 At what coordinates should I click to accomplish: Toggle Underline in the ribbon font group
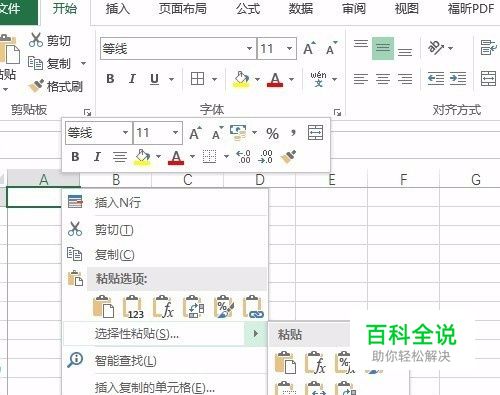click(x=154, y=79)
